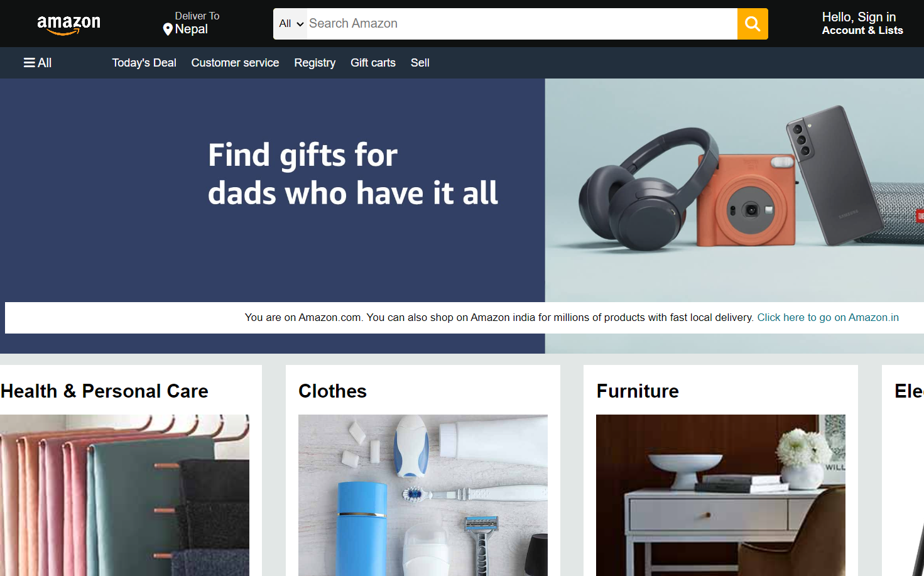The image size is (924, 576).
Task: Click the Find gifts for dads banner
Action: point(353,174)
